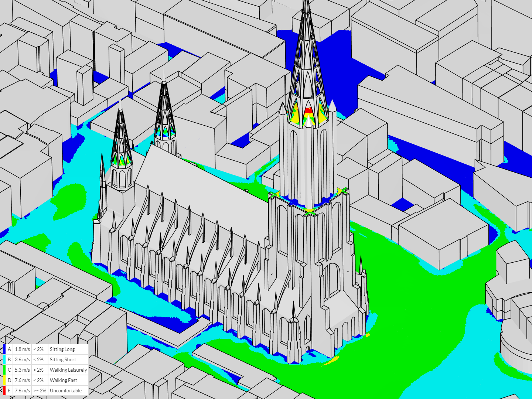The image size is (532, 399).
Task: Click "< 2%" in the Walking Leisurely row
Action: click(38, 370)
